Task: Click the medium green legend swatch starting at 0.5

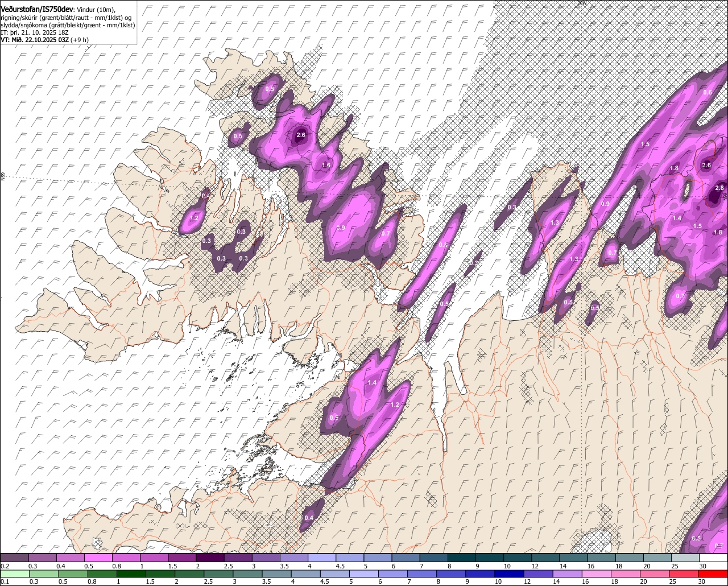Action: tap(73, 573)
